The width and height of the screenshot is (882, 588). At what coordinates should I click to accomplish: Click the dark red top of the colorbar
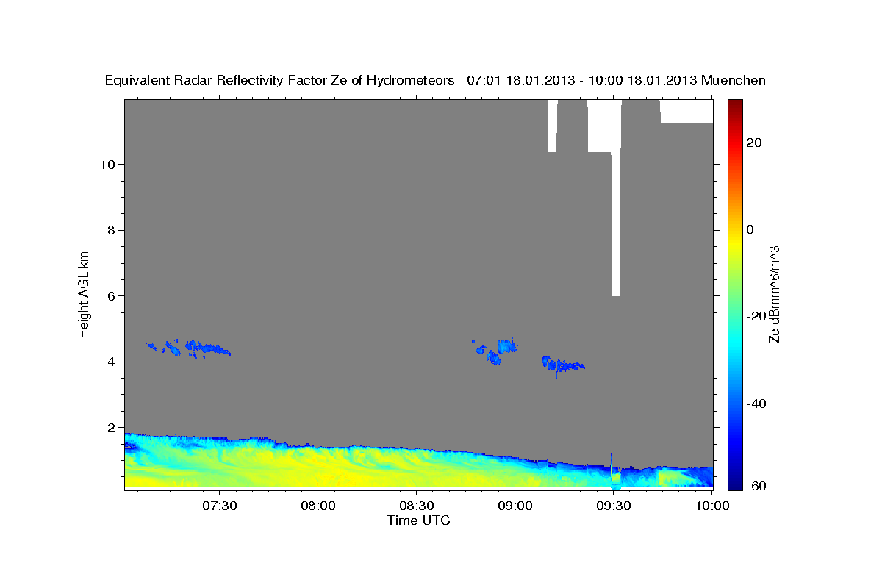[734, 105]
